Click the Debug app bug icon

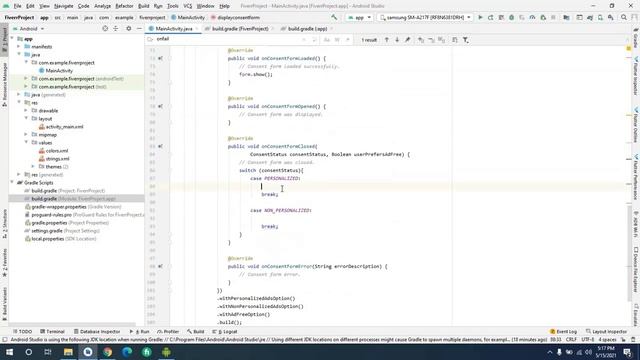(x=511, y=18)
